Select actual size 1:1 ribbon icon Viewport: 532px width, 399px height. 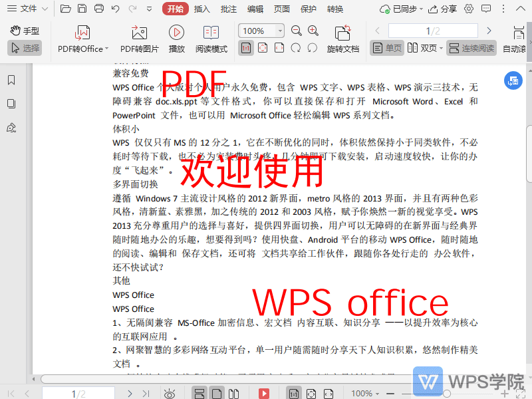coord(246,48)
